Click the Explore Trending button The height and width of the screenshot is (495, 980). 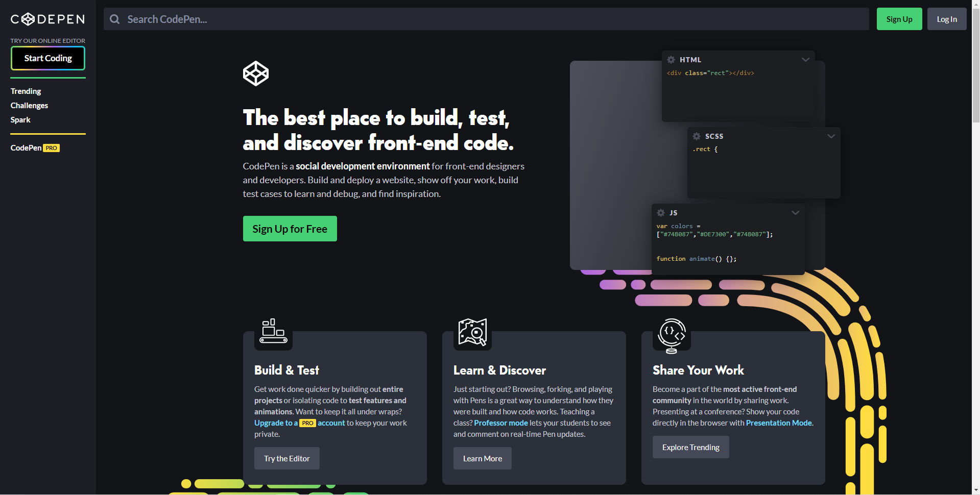click(690, 447)
